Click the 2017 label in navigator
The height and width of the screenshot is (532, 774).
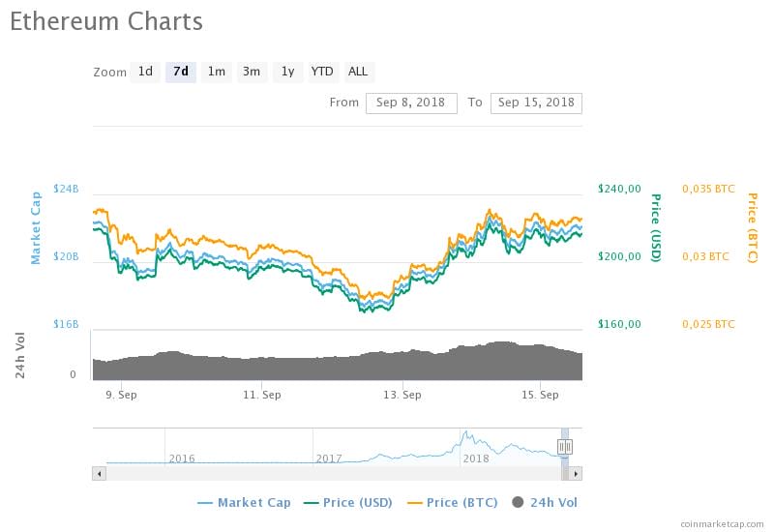pos(329,458)
